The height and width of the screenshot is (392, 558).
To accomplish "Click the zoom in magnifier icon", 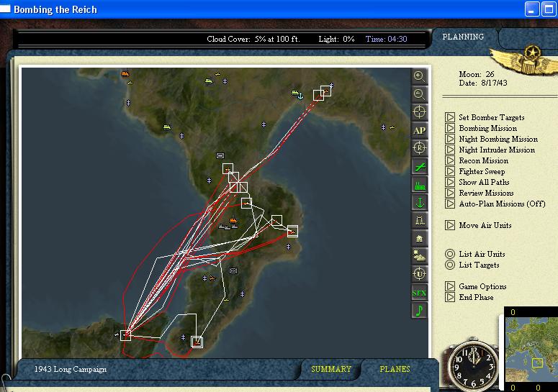I will (419, 76).
